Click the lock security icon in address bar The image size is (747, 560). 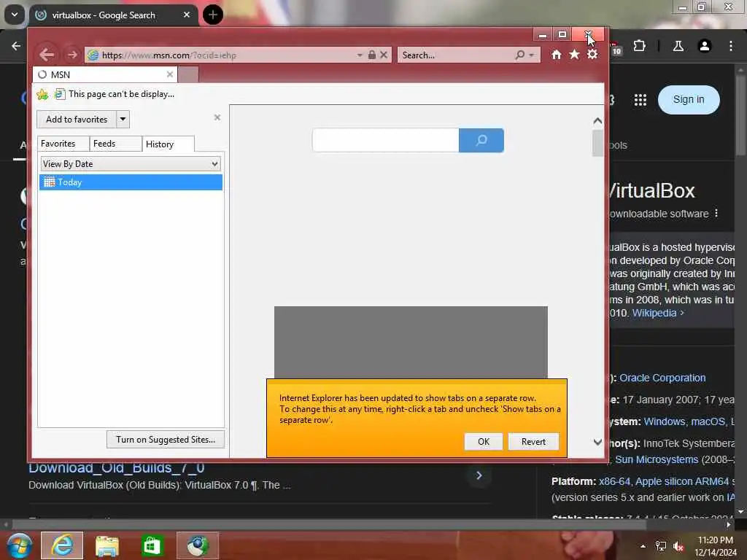coord(371,55)
